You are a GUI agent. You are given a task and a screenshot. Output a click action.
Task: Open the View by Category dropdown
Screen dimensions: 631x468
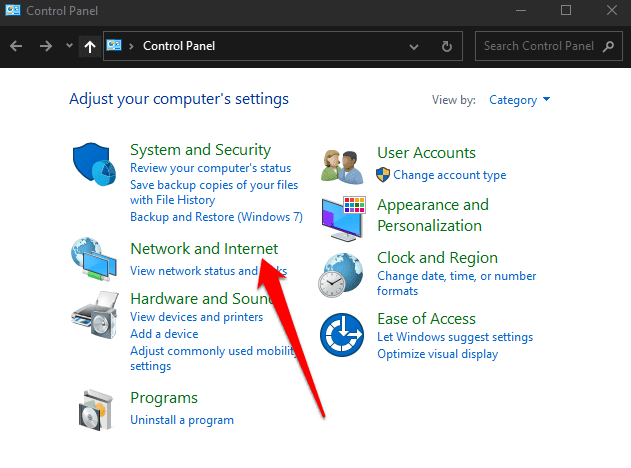[x=520, y=100]
